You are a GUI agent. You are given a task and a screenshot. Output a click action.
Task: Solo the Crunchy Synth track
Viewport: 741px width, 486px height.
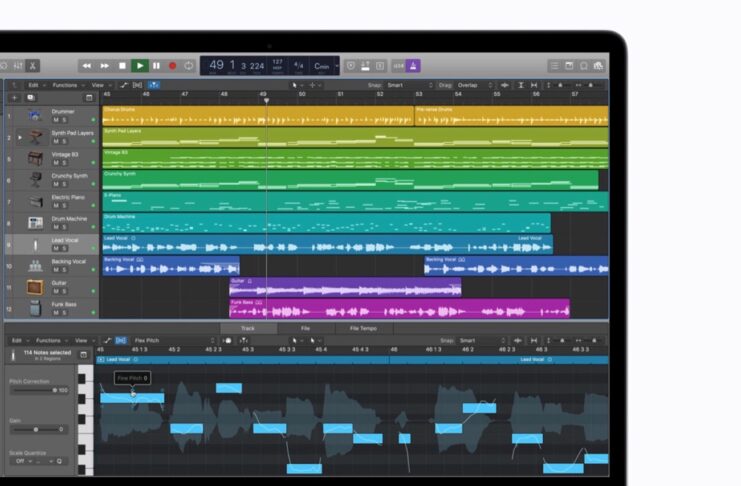[64, 184]
